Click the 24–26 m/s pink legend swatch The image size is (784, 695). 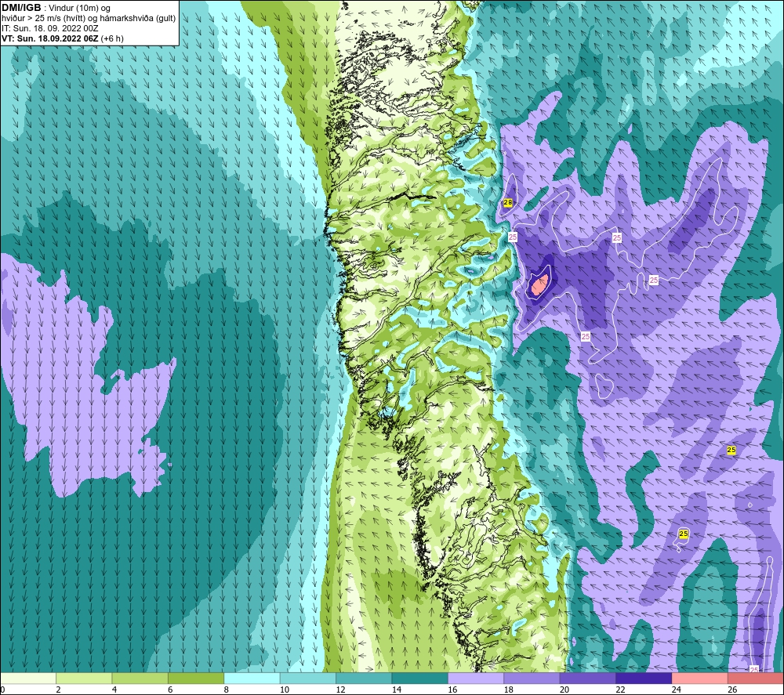click(x=700, y=678)
